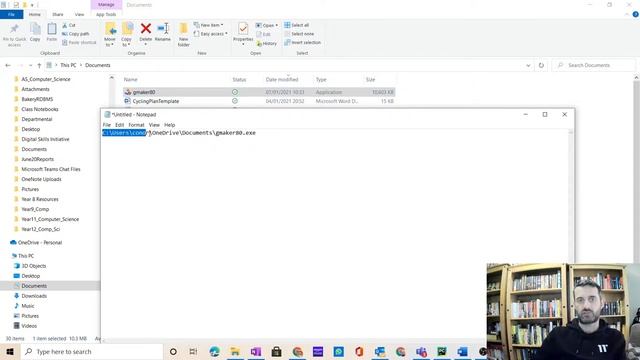Expand the address bar history dropdown
Image resolution: width=640 pixels, height=360 pixels.
528,65
